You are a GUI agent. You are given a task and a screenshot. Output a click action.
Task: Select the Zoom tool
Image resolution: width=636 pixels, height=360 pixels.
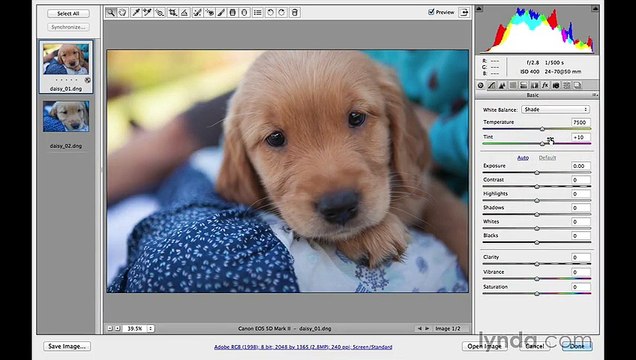click(110, 13)
